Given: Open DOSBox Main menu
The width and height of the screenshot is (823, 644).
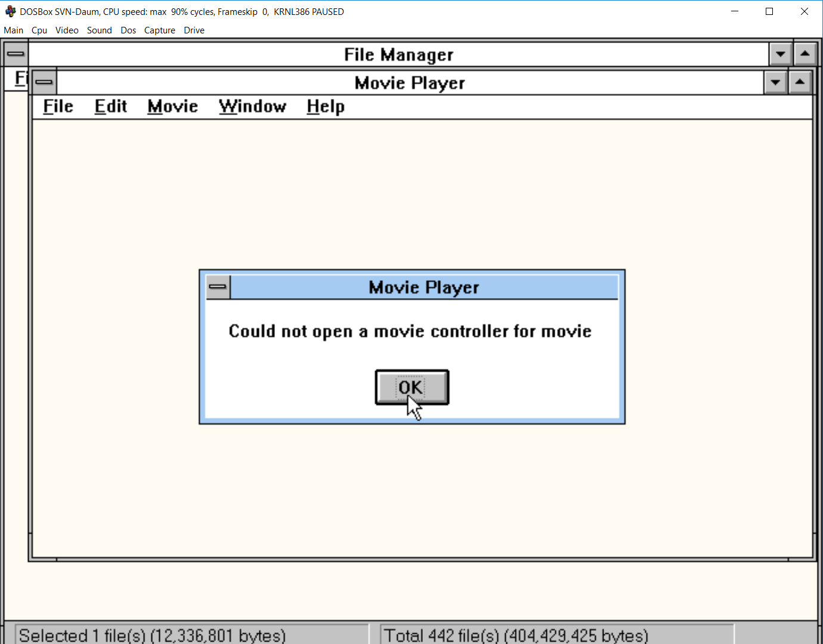Looking at the screenshot, I should 14,30.
